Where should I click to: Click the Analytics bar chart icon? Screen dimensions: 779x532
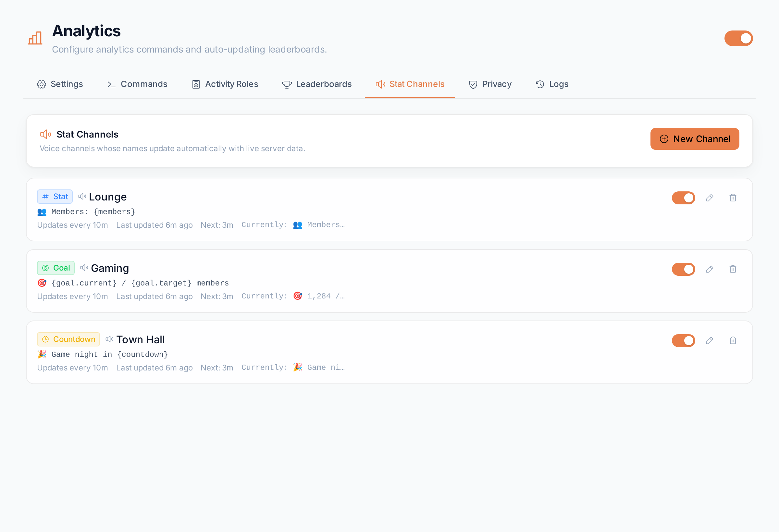click(35, 38)
